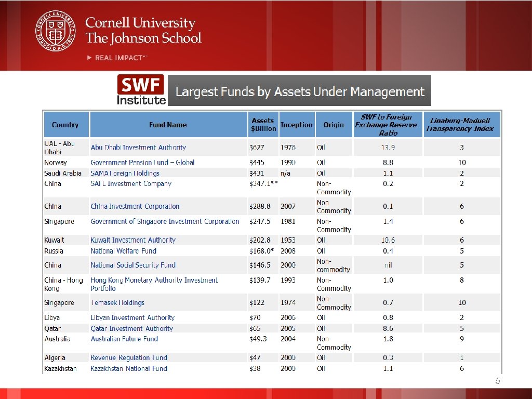Open SAFE Investment Company link

pyautogui.click(x=131, y=183)
